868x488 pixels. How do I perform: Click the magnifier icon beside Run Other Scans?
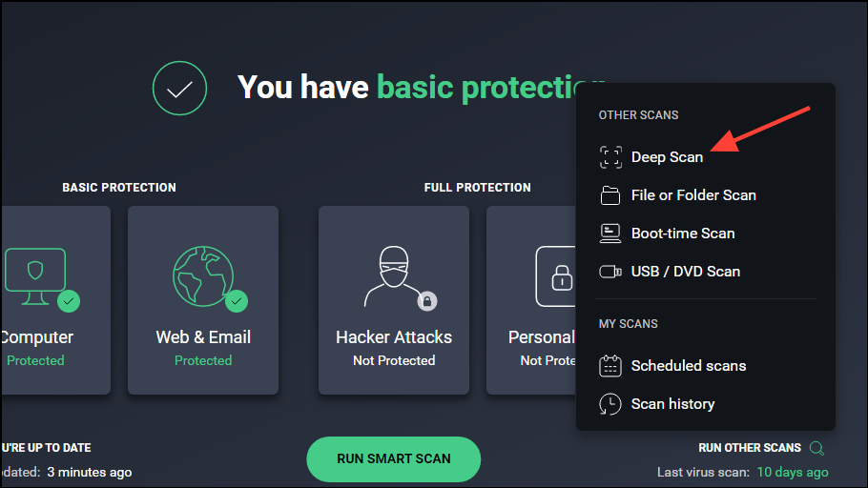[x=816, y=448]
